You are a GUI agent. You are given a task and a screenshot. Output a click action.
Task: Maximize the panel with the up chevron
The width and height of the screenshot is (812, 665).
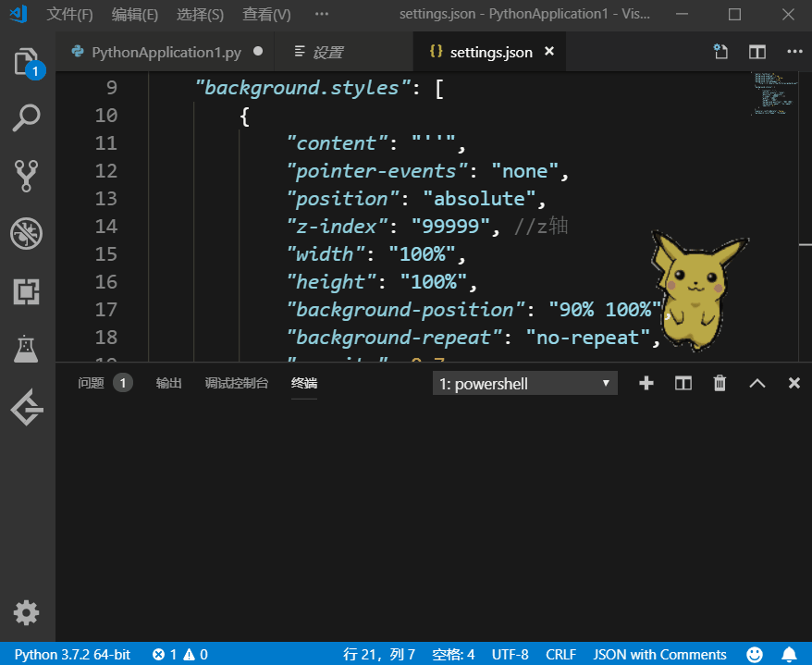point(757,383)
